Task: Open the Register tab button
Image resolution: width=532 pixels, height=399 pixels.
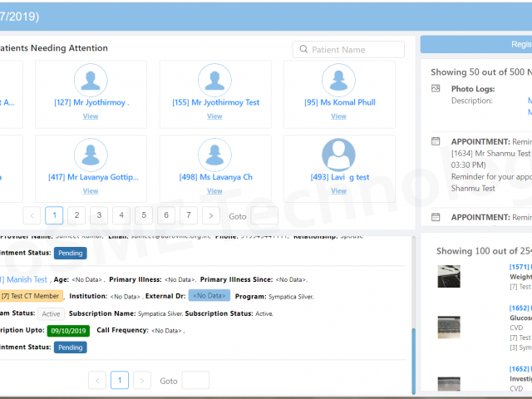Action: click(x=475, y=45)
